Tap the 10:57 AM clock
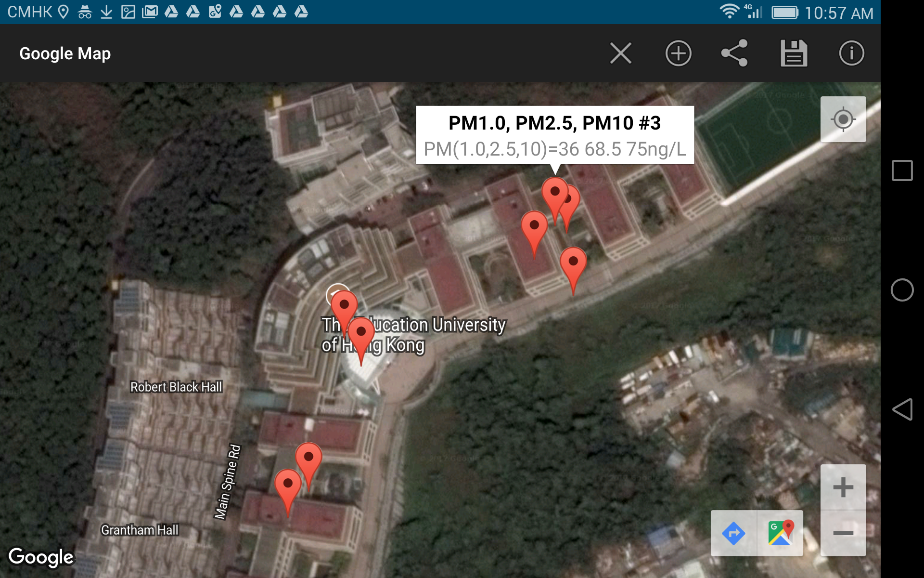This screenshot has height=578, width=924. pyautogui.click(x=839, y=13)
